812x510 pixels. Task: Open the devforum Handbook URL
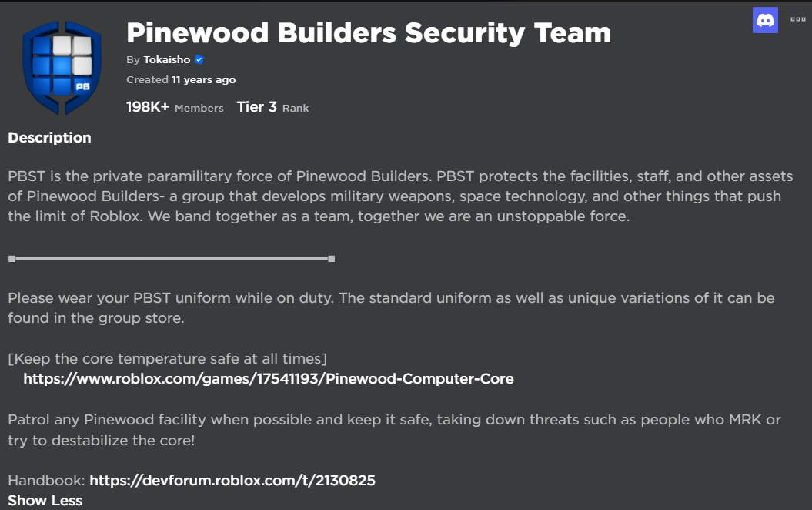pyautogui.click(x=232, y=481)
